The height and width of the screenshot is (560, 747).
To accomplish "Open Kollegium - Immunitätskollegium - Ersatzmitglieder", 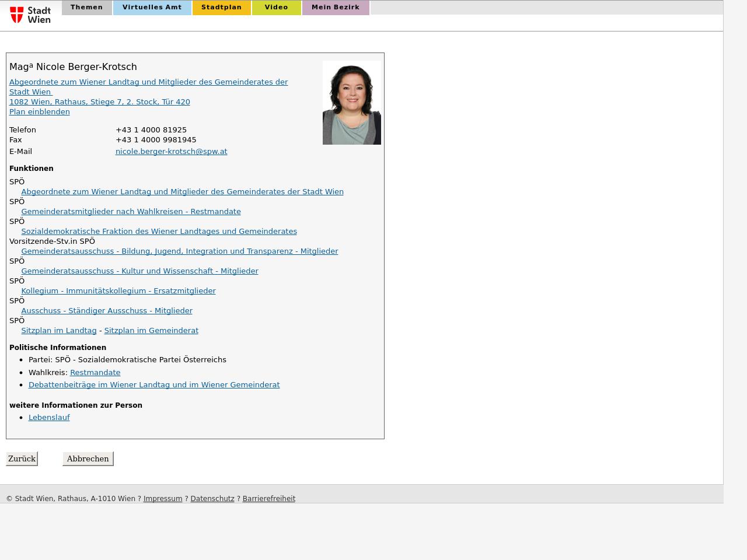I will [x=118, y=290].
